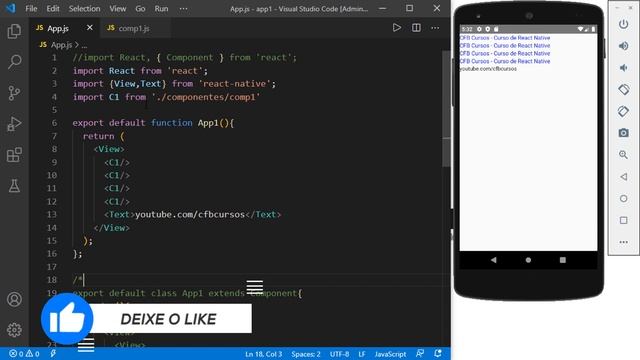Open the Run menu
The image size is (640, 360).
click(161, 8)
